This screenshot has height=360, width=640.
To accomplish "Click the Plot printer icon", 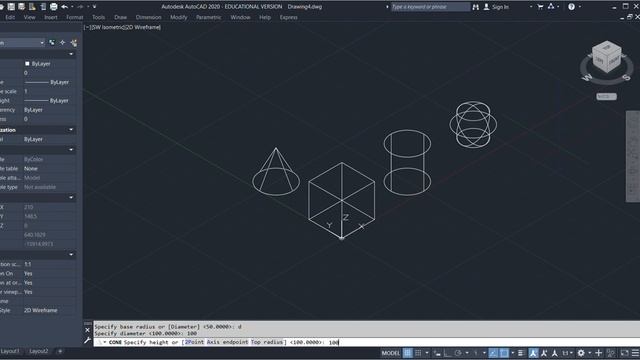I will click(x=53, y=7).
